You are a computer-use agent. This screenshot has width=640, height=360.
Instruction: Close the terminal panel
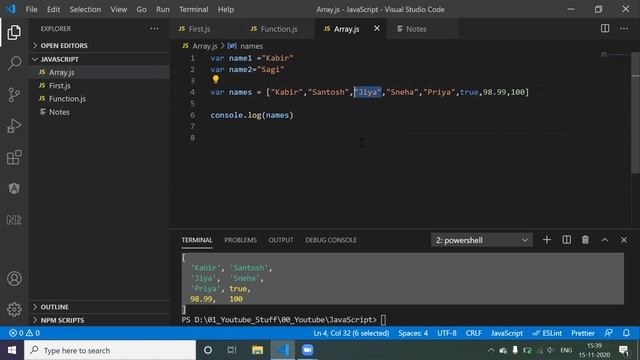click(x=624, y=240)
